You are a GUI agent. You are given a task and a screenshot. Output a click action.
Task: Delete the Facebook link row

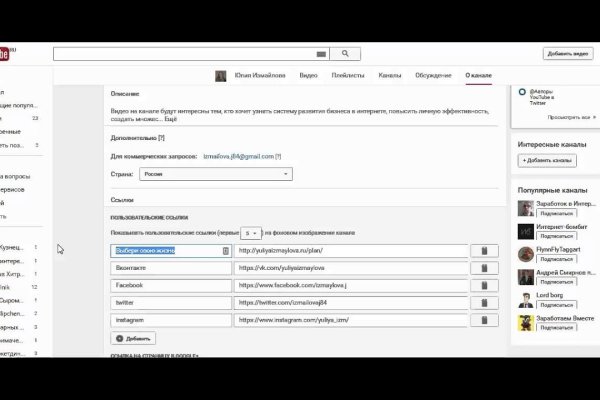[x=484, y=286]
